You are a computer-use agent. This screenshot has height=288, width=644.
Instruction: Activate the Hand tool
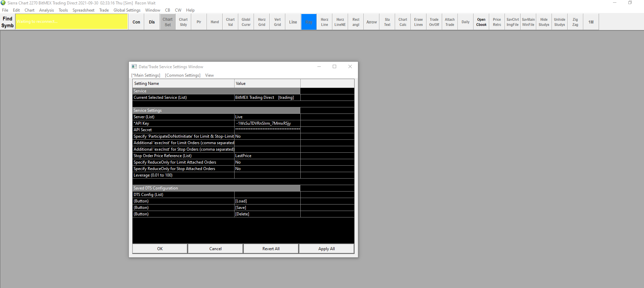(x=214, y=22)
